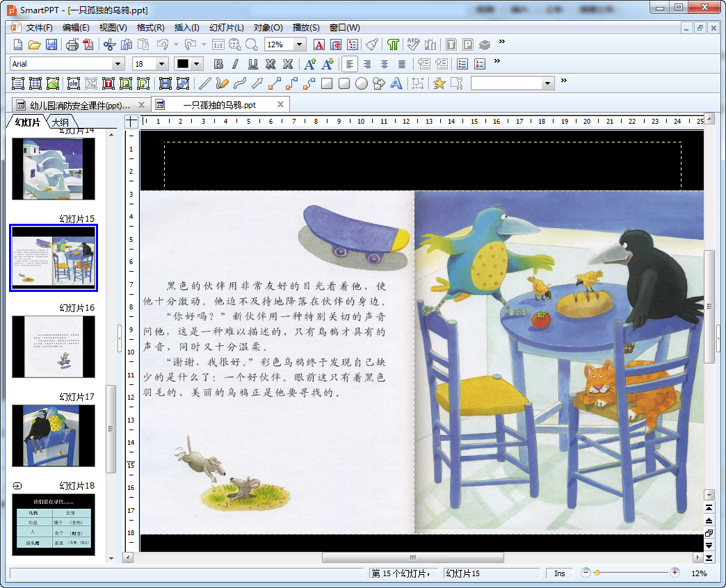Click the pilcrow formatting marks icon
The height and width of the screenshot is (588, 726).
coord(393,44)
